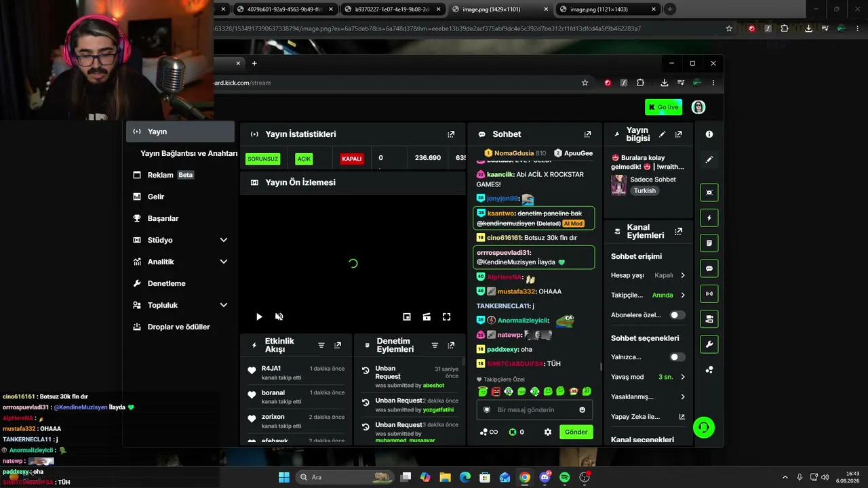
Task: Open preview in picture-in-picture mini player
Action: click(407, 317)
